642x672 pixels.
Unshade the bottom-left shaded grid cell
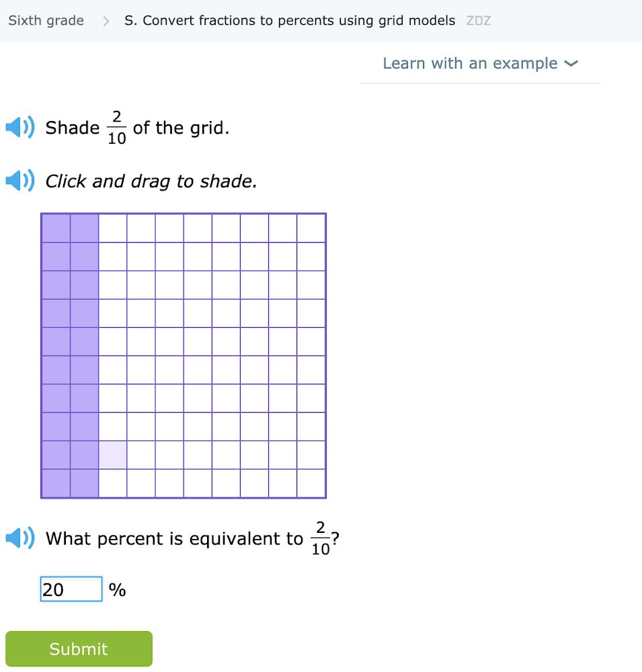pyautogui.click(x=56, y=483)
